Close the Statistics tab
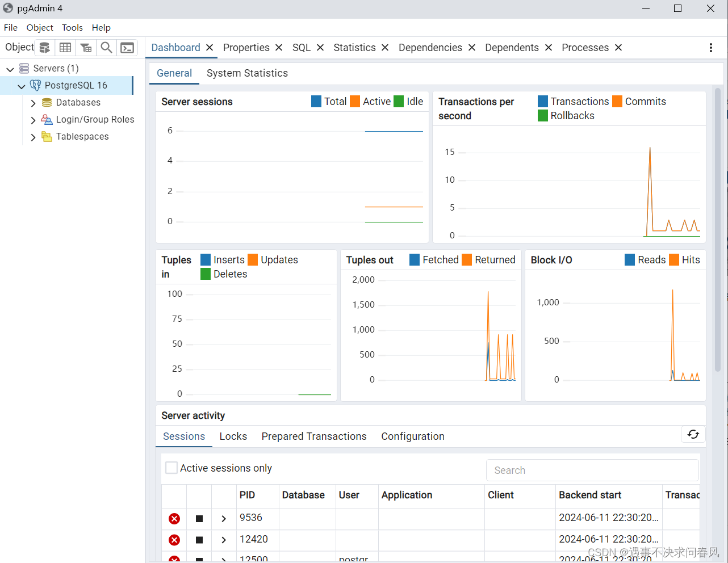The height and width of the screenshot is (563, 728). point(385,48)
